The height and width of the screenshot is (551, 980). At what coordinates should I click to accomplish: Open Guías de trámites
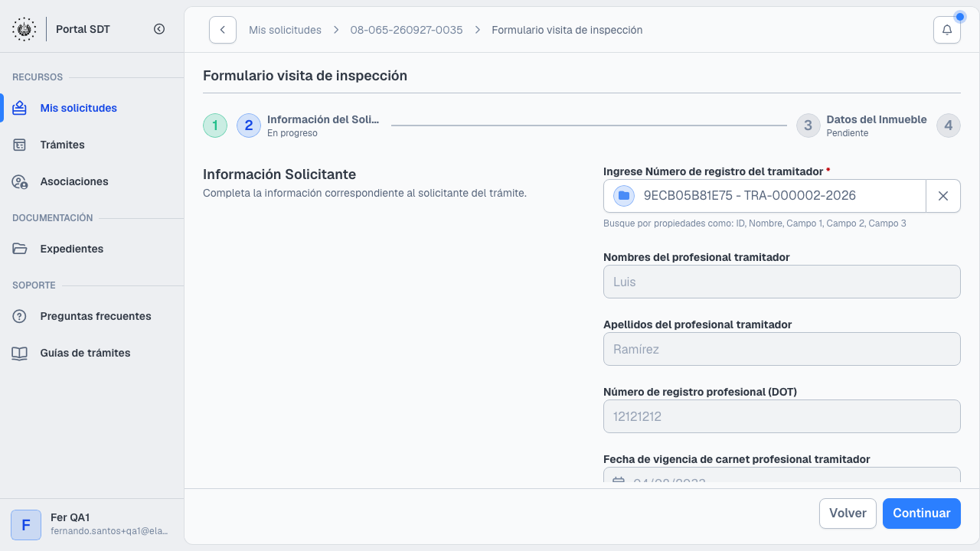(92, 353)
